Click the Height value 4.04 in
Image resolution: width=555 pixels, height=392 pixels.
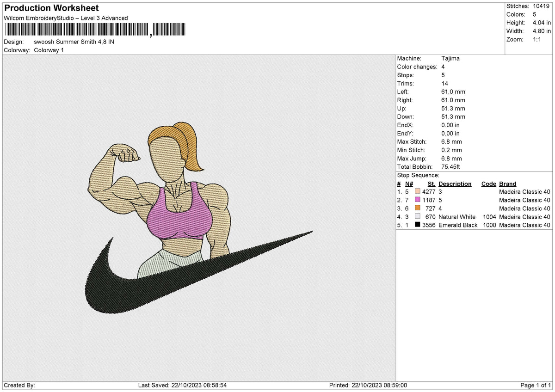[542, 23]
